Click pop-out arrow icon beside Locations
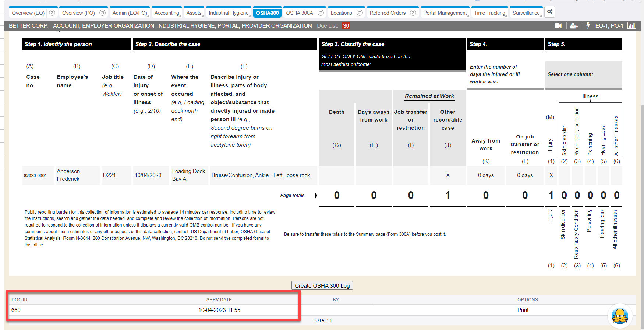This screenshot has height=330, width=644. tap(360, 13)
